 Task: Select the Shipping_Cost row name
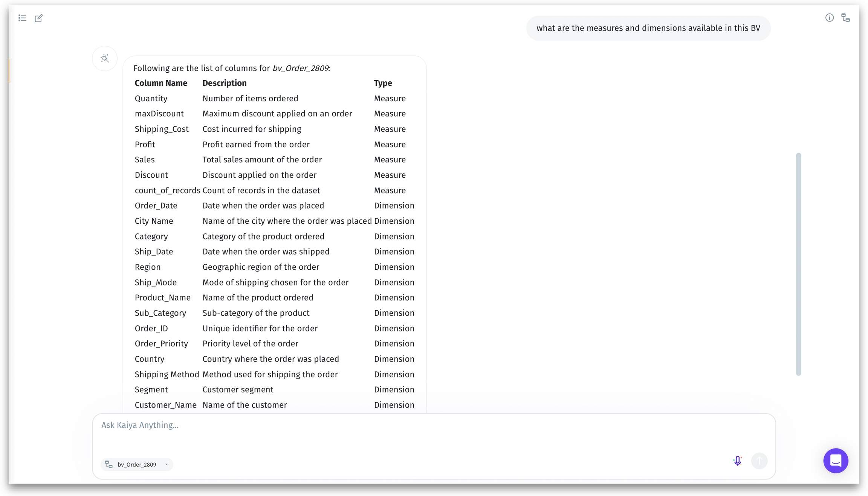(x=161, y=129)
